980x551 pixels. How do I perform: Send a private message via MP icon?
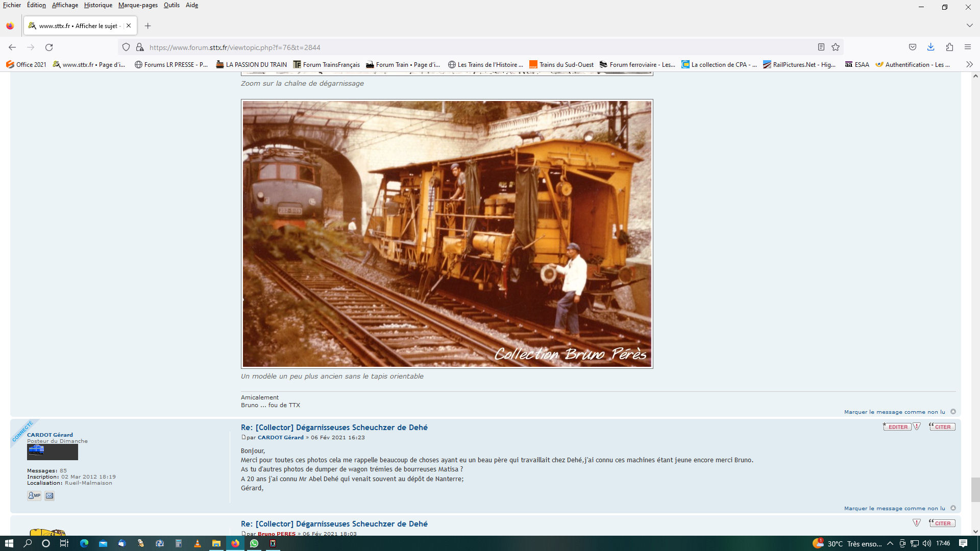point(34,495)
